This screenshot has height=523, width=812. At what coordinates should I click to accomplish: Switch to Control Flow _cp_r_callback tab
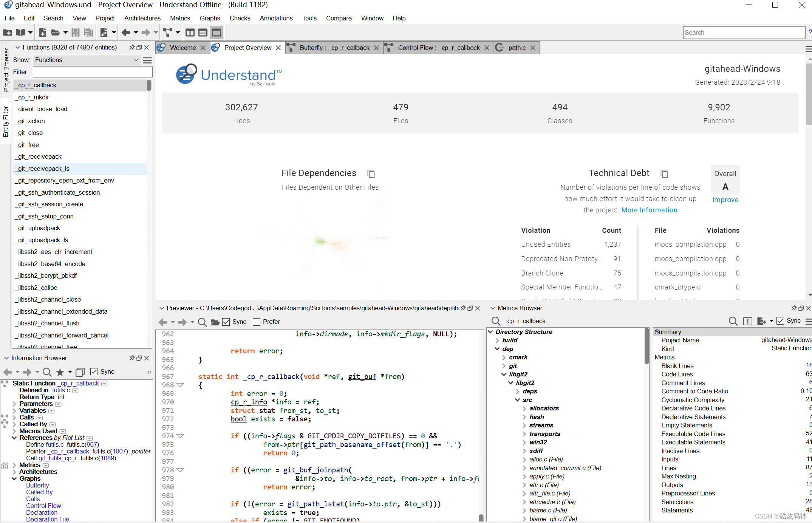click(438, 48)
